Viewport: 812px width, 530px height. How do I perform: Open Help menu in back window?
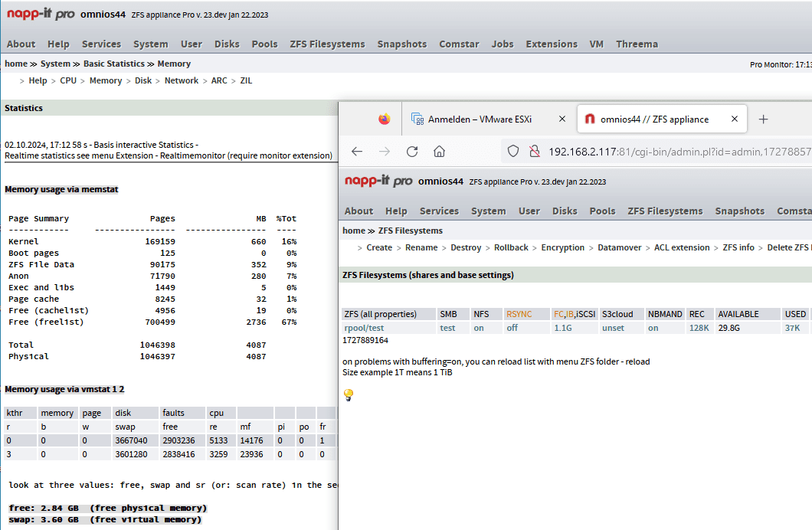pyautogui.click(x=58, y=44)
